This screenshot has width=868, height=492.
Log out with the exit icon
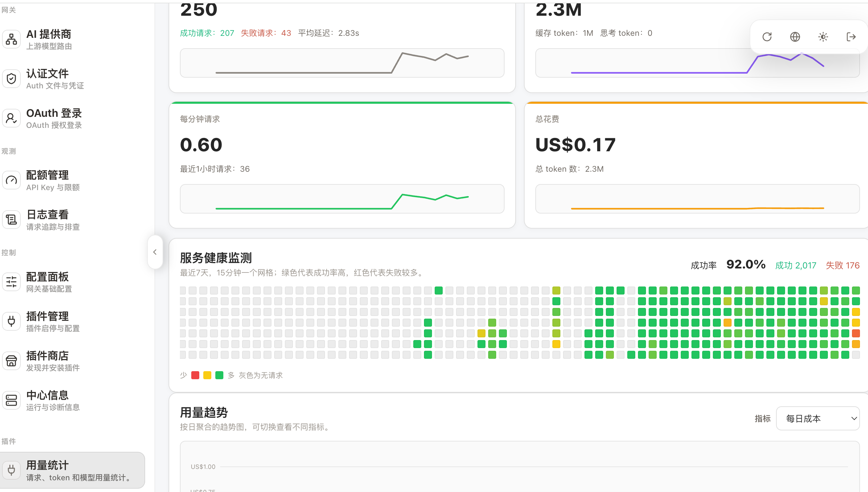pos(851,36)
